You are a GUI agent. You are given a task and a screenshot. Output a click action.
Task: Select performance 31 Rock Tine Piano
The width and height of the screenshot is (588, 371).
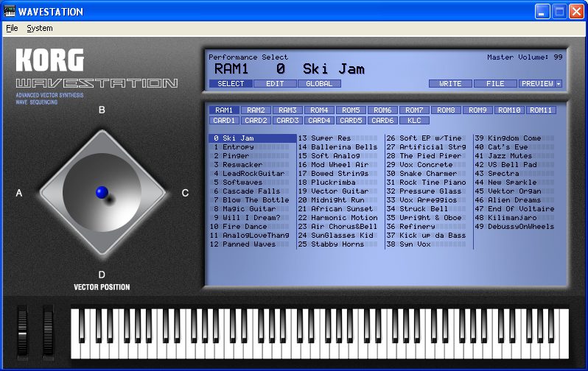430,183
